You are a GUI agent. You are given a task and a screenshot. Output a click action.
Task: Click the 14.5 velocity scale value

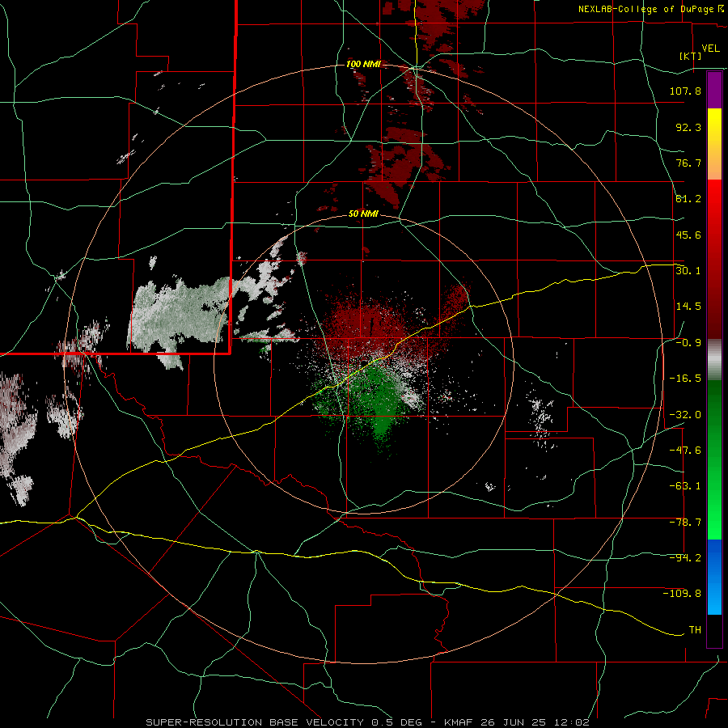[688, 307]
